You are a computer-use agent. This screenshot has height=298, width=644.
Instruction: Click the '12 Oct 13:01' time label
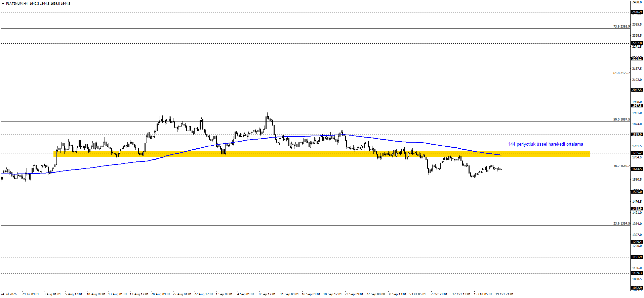[461, 294]
